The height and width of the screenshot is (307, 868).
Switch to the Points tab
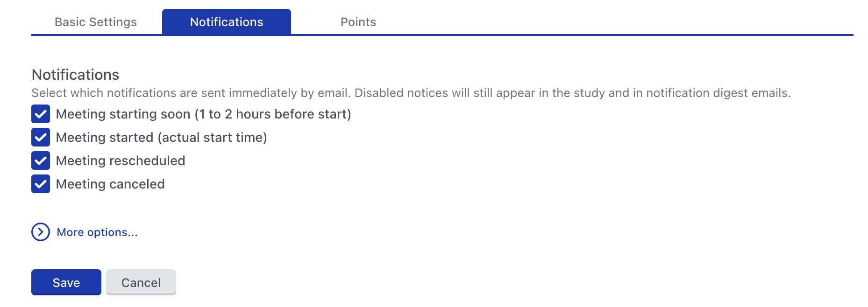(x=358, y=22)
